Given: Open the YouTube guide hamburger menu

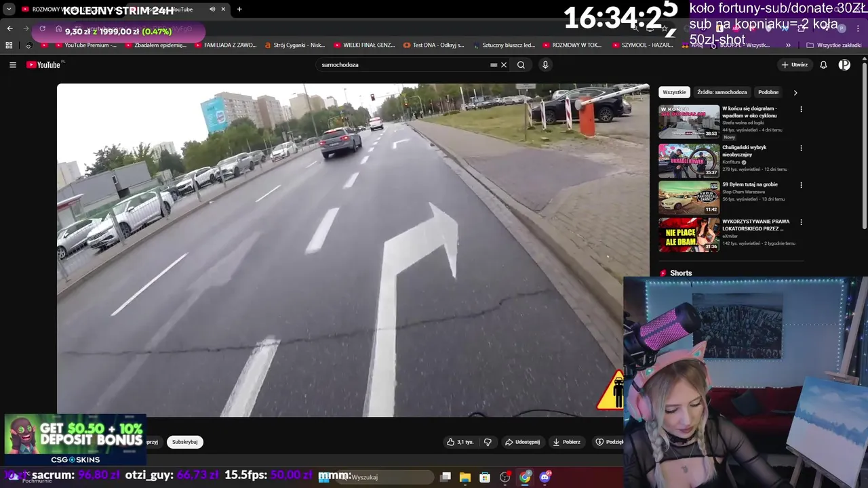Looking at the screenshot, I should [13, 65].
